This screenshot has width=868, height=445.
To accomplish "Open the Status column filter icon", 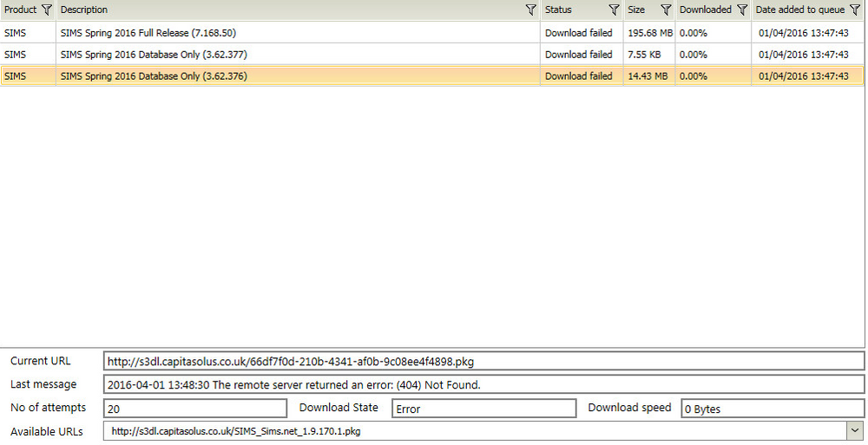I will pos(614,10).
